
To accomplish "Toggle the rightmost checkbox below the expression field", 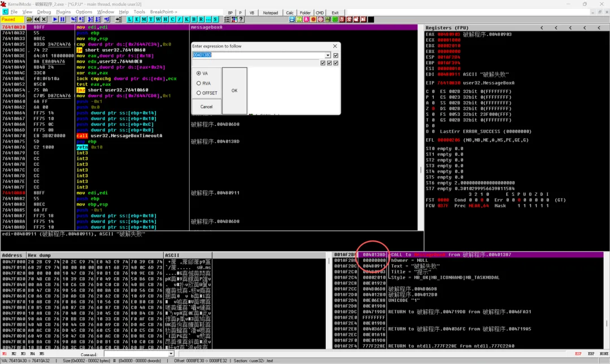I will pos(335,63).
